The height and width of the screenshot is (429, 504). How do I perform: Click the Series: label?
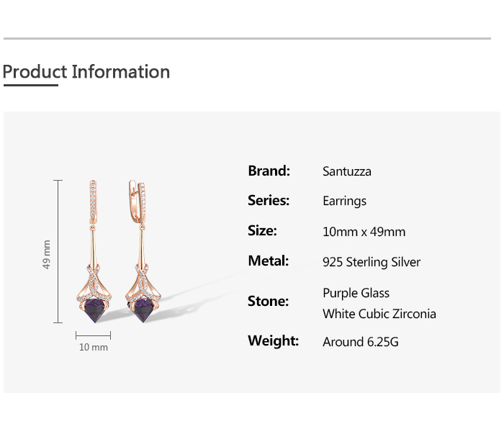coord(269,201)
